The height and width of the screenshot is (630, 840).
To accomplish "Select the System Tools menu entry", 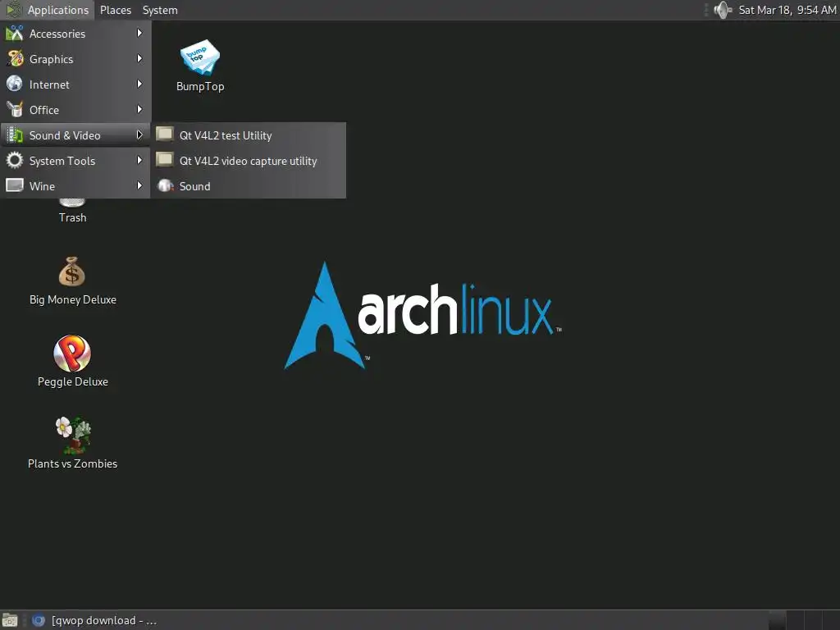I will (x=75, y=160).
